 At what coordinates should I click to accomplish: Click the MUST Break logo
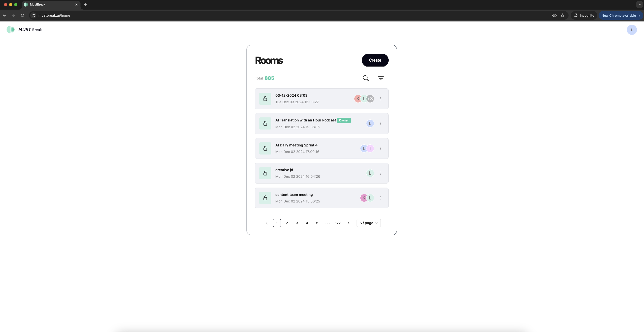24,30
